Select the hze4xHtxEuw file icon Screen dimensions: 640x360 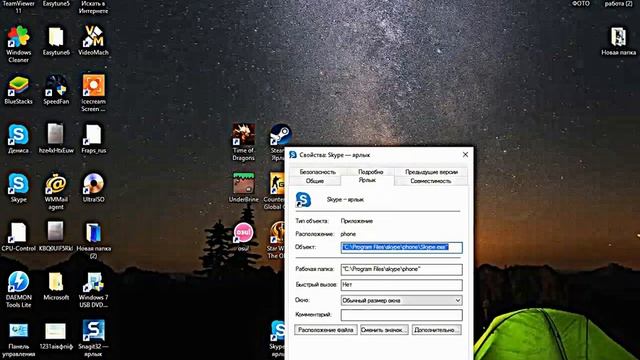[56, 135]
